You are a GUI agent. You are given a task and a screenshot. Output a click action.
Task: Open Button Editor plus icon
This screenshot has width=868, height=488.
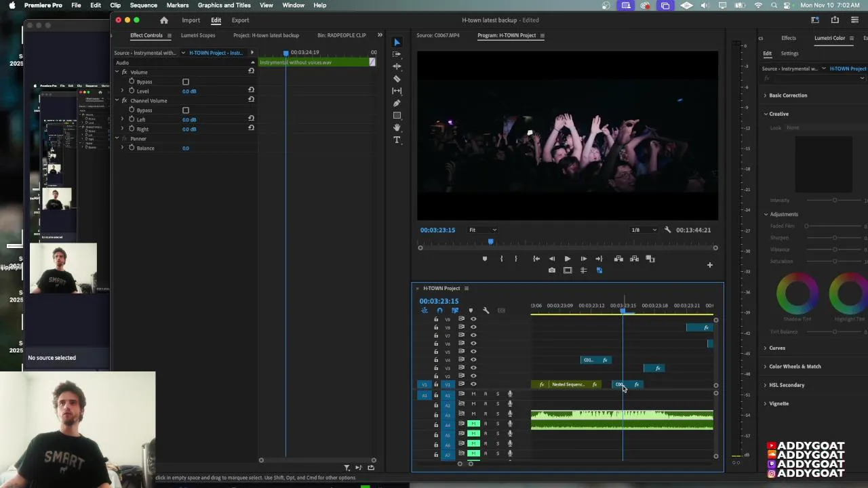coord(710,265)
